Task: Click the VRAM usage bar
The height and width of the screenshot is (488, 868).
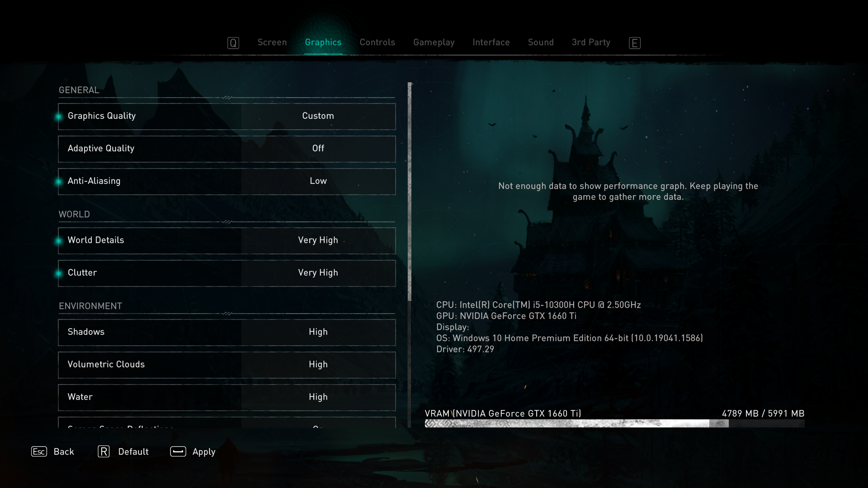Action: click(x=614, y=423)
